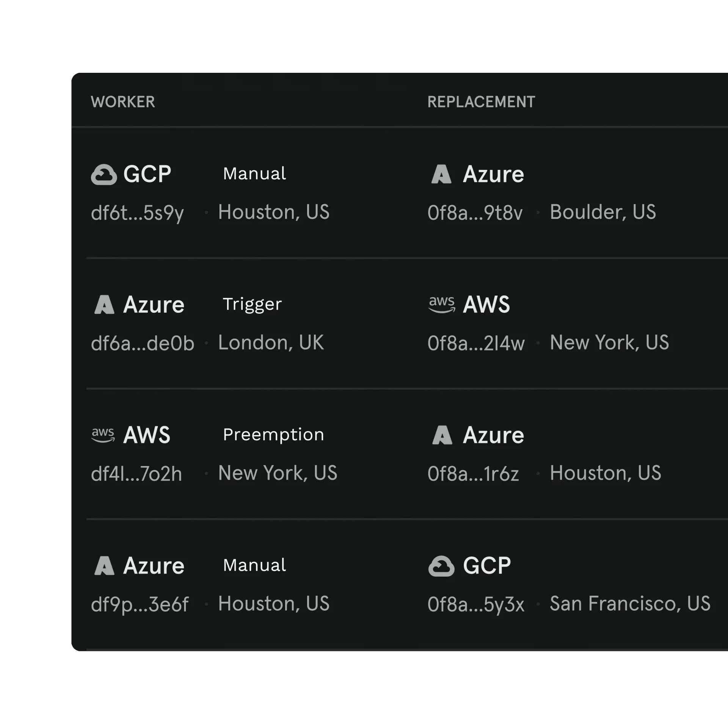Click Azure label in the Trigger row
This screenshot has height=728, width=728.
pyautogui.click(x=154, y=305)
